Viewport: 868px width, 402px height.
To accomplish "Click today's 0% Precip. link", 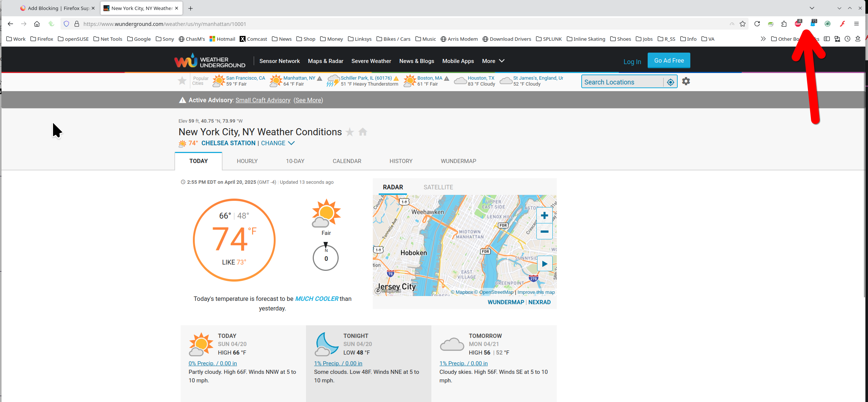I will coord(213,363).
